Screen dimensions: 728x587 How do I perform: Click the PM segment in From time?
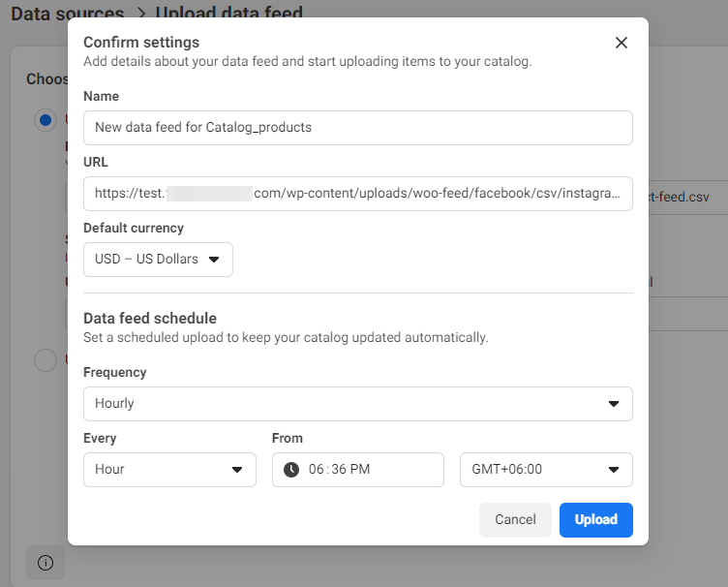click(358, 470)
